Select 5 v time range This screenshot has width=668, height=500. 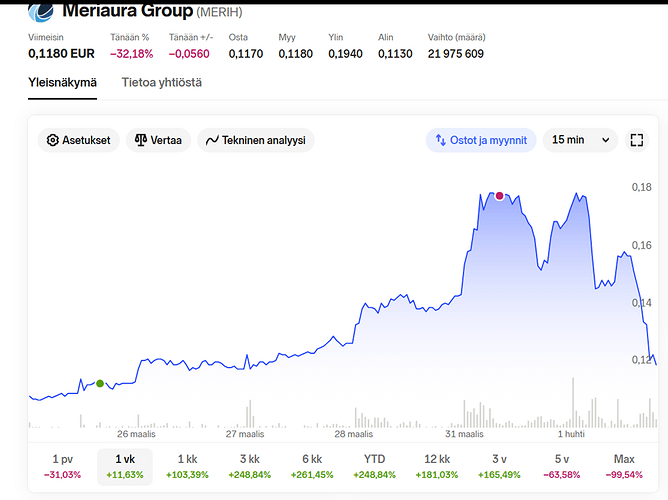(562, 466)
